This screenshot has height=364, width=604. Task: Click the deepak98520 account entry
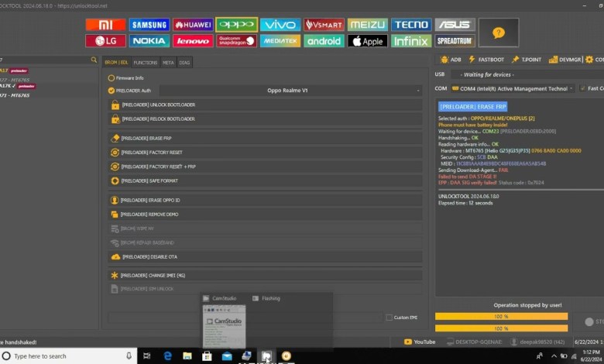[537, 342]
